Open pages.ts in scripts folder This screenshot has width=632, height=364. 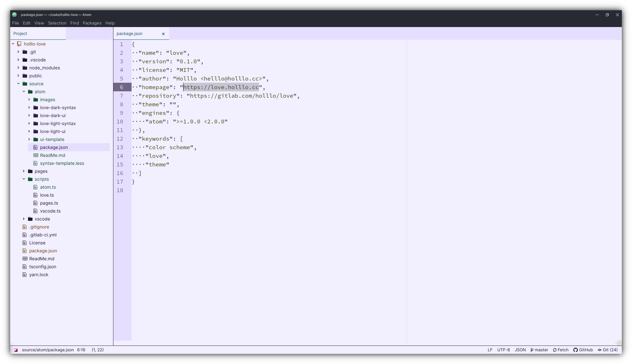tap(49, 203)
